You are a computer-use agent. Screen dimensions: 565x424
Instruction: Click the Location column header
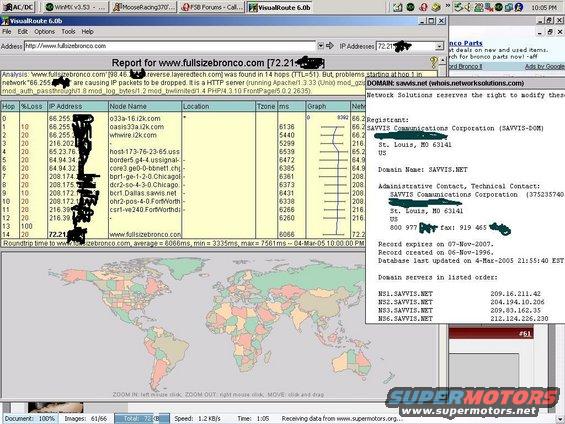(x=218, y=106)
